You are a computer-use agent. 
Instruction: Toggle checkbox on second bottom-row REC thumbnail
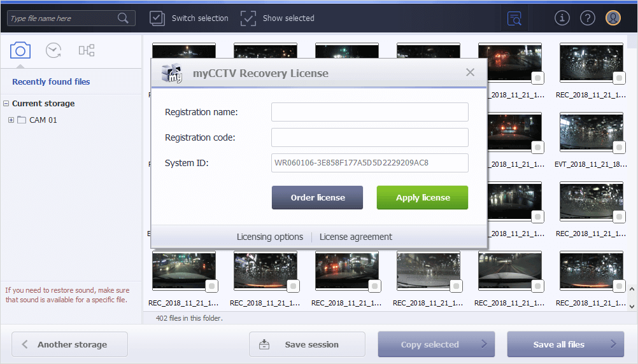pos(293,286)
